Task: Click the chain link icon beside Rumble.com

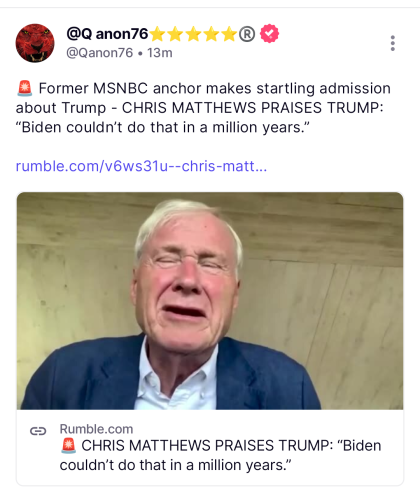Action: (38, 431)
